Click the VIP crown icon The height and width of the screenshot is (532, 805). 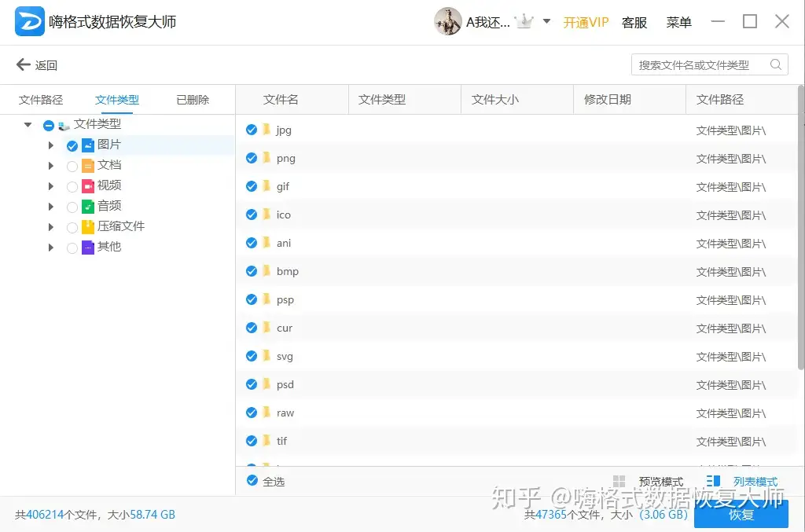[x=524, y=21]
